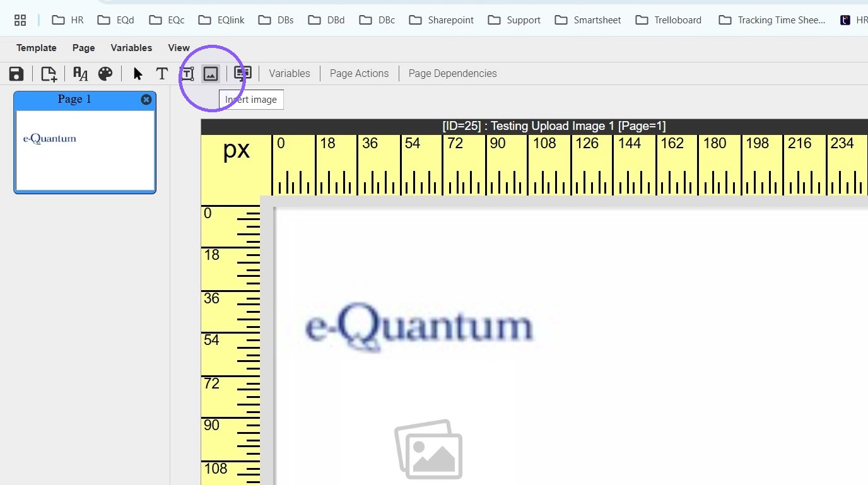Select the Page 1 thumbnail preview
868x485 pixels.
85,150
